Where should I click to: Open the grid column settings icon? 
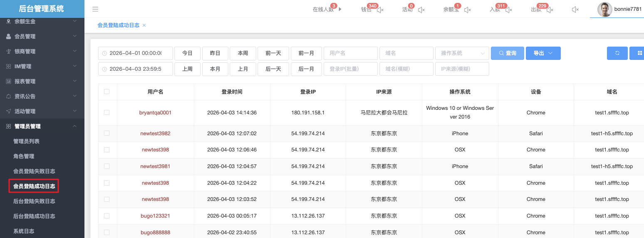637,53
